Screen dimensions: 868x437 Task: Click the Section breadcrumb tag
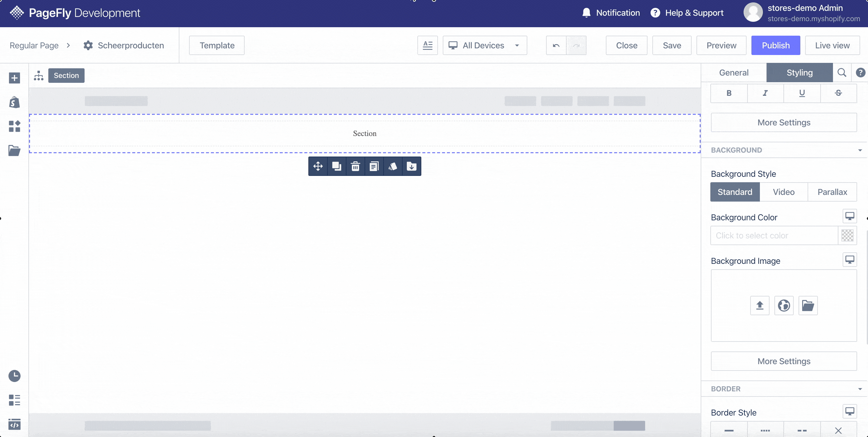click(66, 76)
